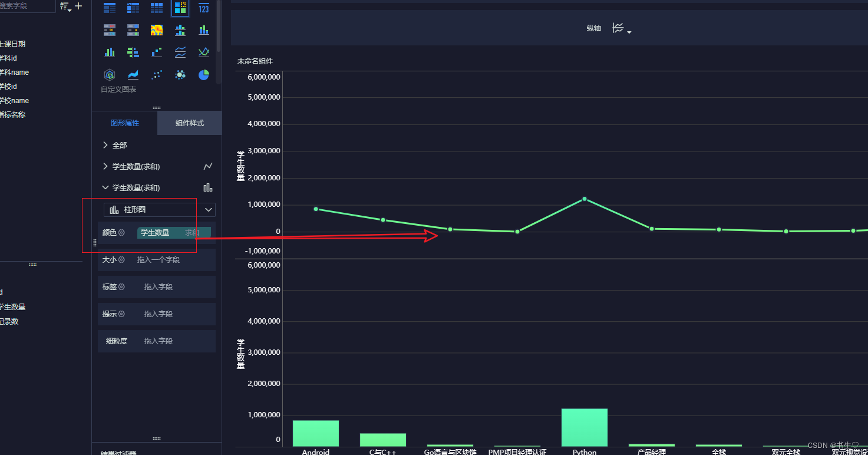Switch to the 组件样式 tab
This screenshot has height=455, width=868.
(x=190, y=123)
